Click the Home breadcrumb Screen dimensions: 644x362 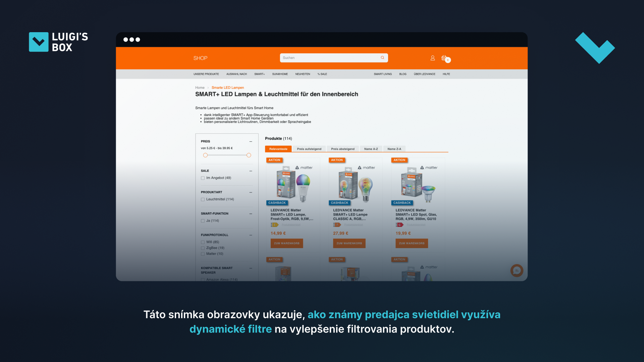tap(200, 87)
